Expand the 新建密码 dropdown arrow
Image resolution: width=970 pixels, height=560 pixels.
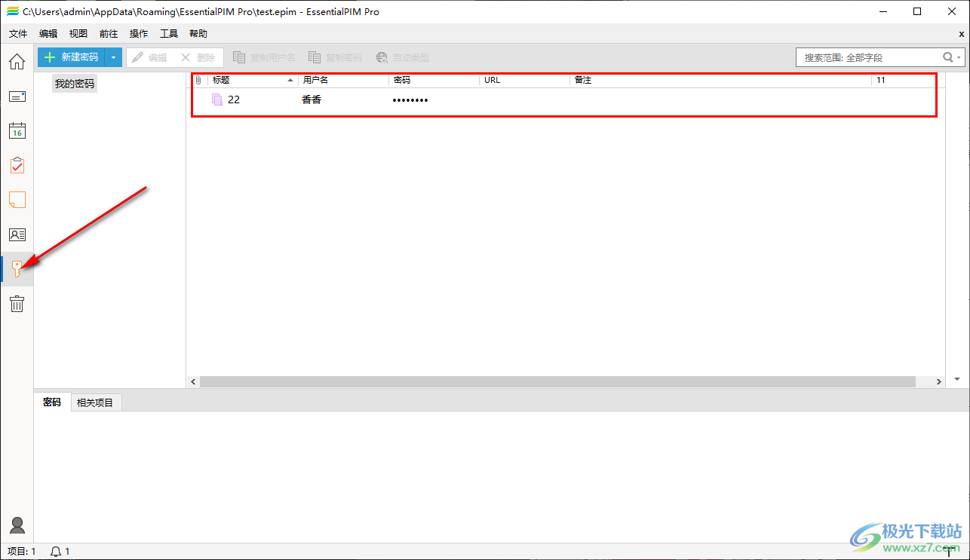[x=113, y=57]
